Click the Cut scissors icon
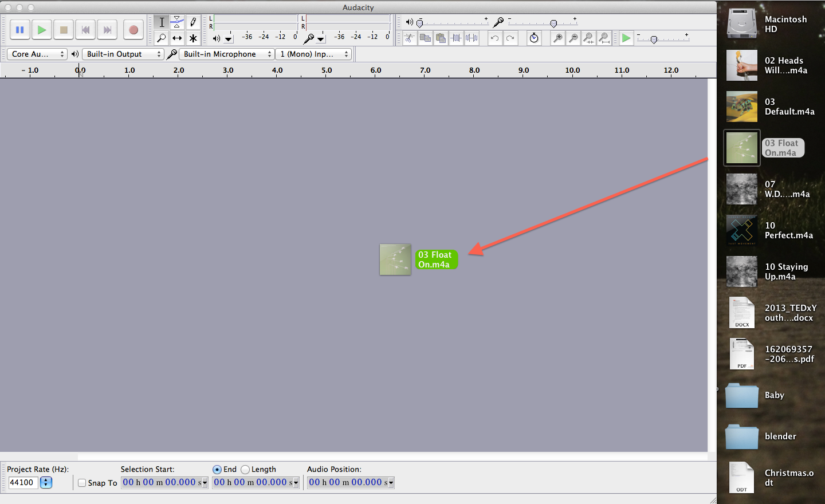The width and height of the screenshot is (825, 504). click(x=410, y=38)
